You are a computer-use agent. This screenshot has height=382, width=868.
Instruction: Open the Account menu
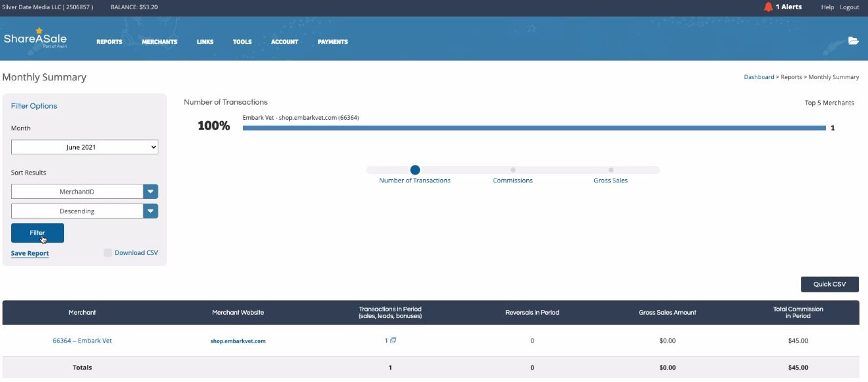(x=285, y=42)
